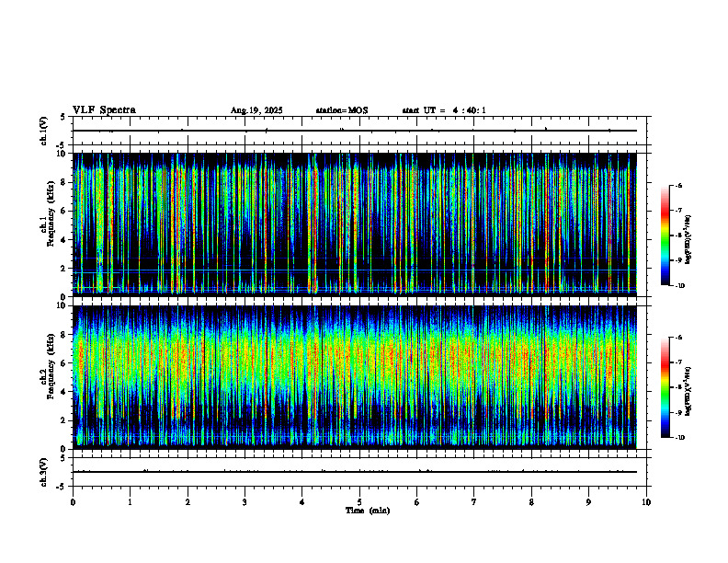
Task: Click the "station=MOS" header label
Action: tap(342, 110)
